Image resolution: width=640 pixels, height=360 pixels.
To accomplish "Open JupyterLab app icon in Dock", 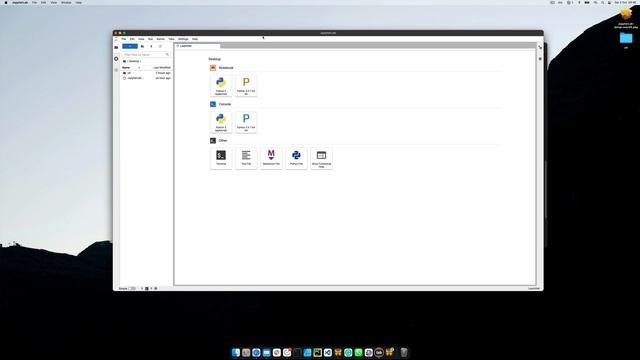I will pos(379,353).
